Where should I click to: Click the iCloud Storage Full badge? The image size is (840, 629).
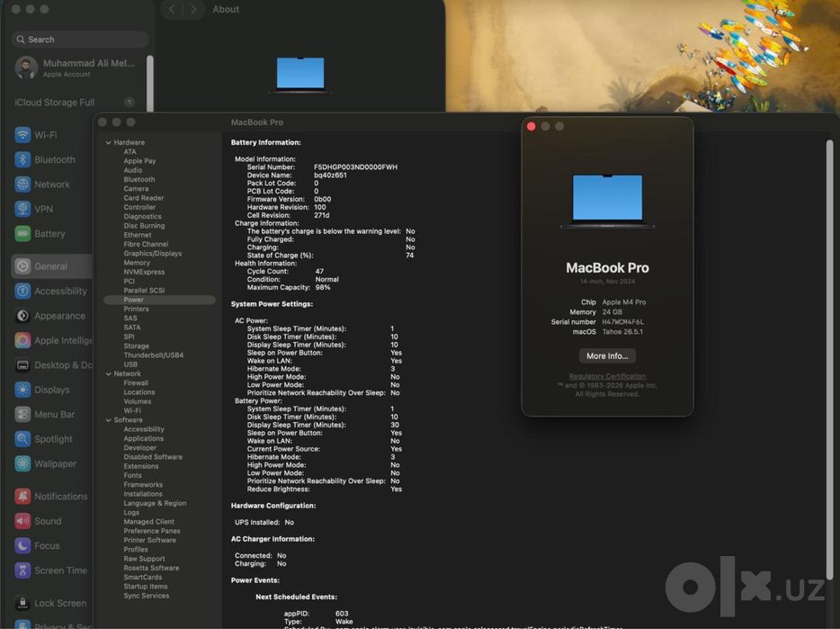pos(130,102)
